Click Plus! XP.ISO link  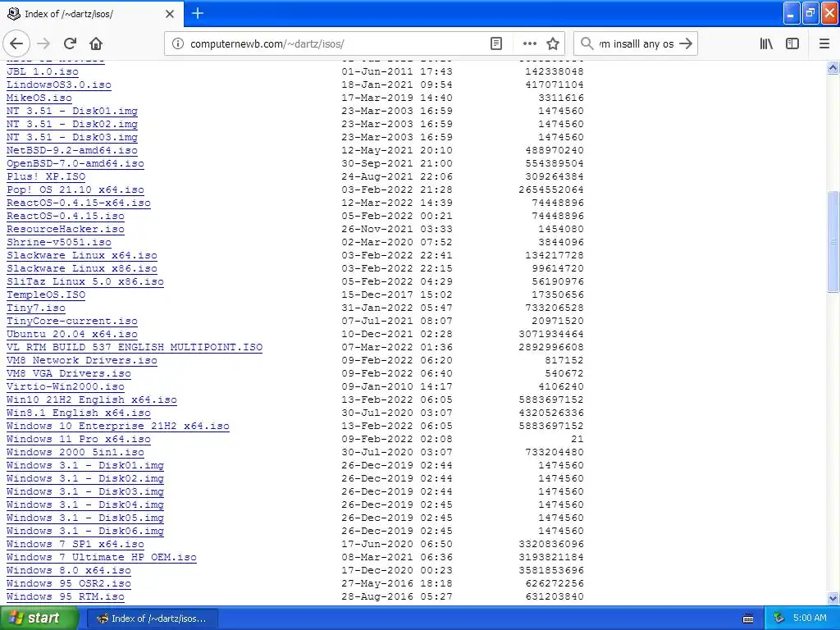46,177
